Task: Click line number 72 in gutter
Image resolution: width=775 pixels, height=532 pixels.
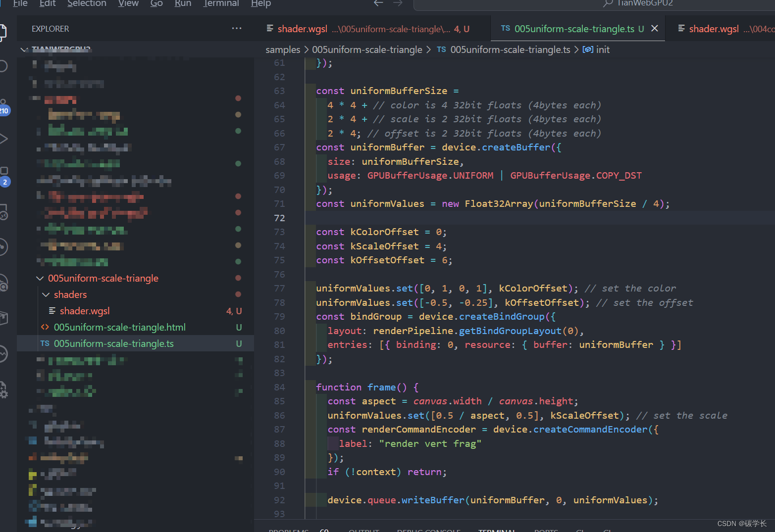Action: pyautogui.click(x=279, y=218)
